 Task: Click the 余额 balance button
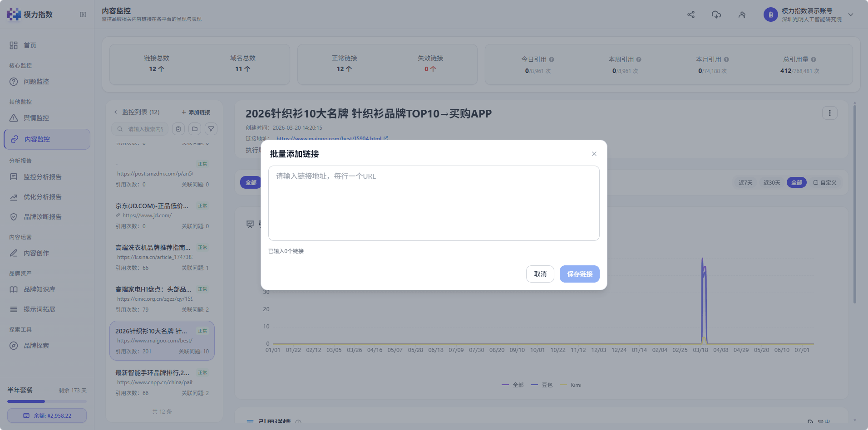click(47, 415)
